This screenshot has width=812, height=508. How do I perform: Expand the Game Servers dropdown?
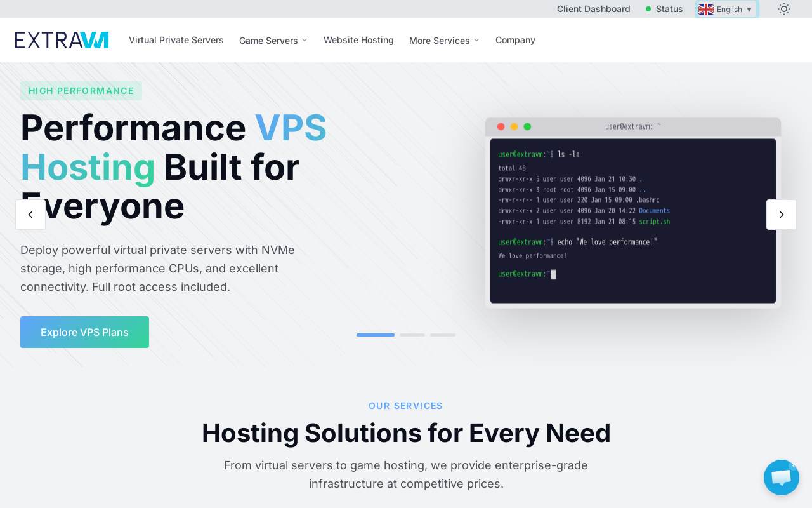pyautogui.click(x=273, y=40)
